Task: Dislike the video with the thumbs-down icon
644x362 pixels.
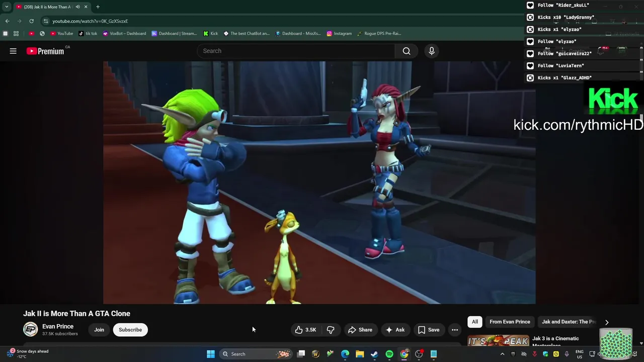Action: (331, 330)
